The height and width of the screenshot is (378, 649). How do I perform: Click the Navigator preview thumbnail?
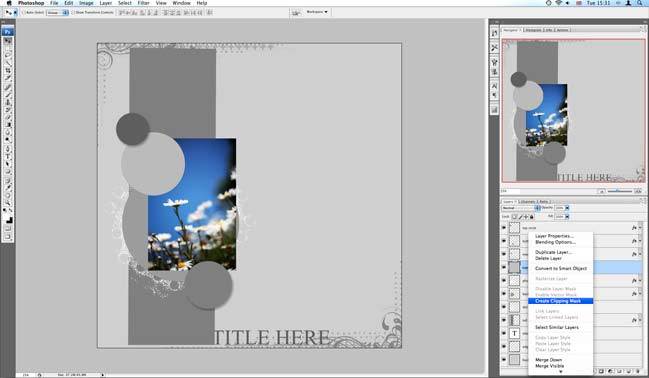[574, 111]
